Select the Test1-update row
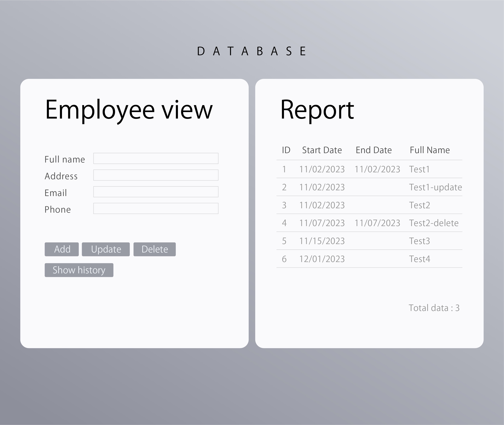This screenshot has height=425, width=504. 369,187
